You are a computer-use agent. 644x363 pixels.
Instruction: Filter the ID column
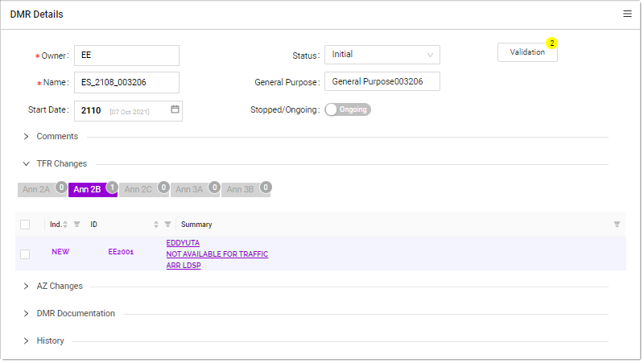(x=168, y=225)
